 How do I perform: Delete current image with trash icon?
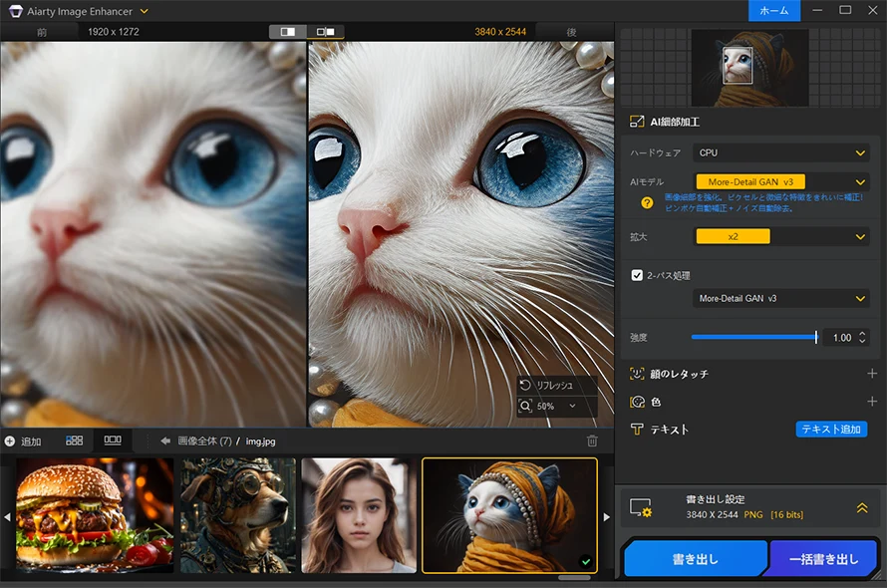[592, 441]
